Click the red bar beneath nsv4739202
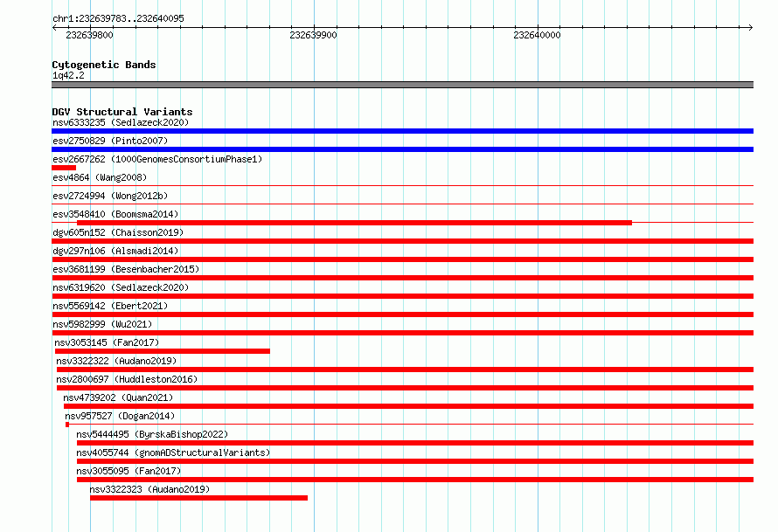The height and width of the screenshot is (532, 778). click(408, 406)
